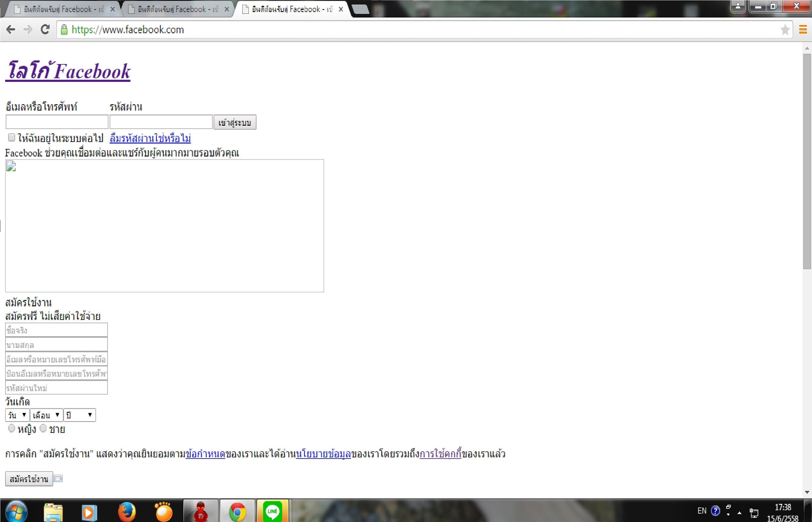Screen dimensions: 812x522
Task: Click the browser back arrow
Action: [x=11, y=30]
